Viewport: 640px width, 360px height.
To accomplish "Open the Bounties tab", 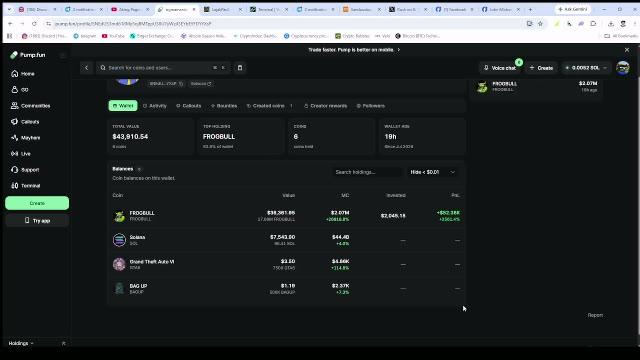I will click(224, 106).
